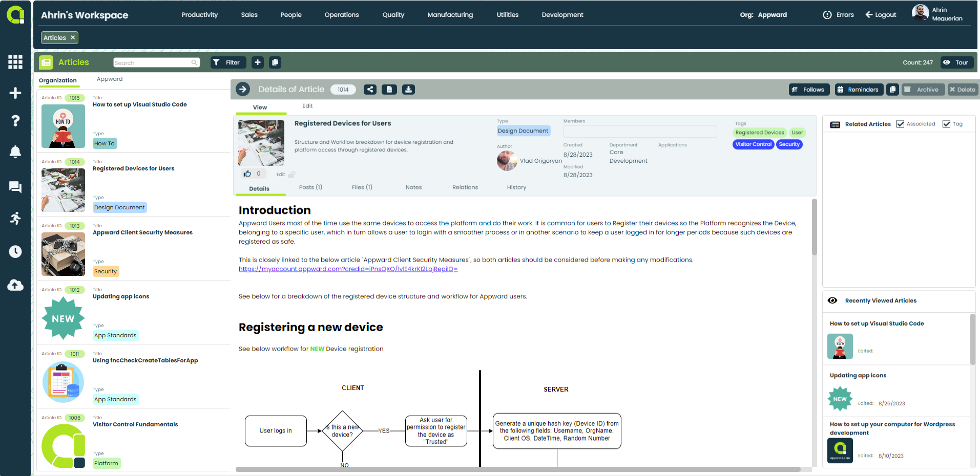Image resolution: width=980 pixels, height=476 pixels.
Task: Open the Relations tab
Action: click(x=465, y=187)
